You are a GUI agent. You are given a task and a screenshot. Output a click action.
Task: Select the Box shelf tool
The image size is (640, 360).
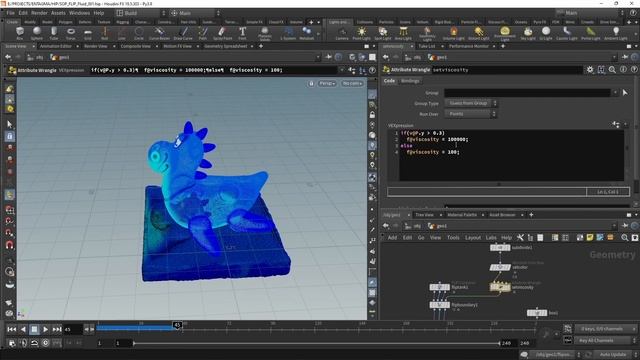point(20,33)
